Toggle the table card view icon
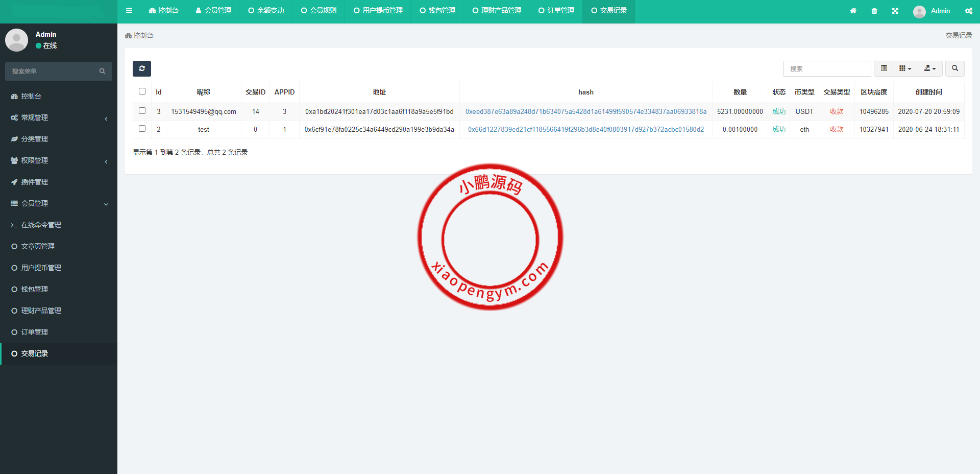 pyautogui.click(x=884, y=68)
